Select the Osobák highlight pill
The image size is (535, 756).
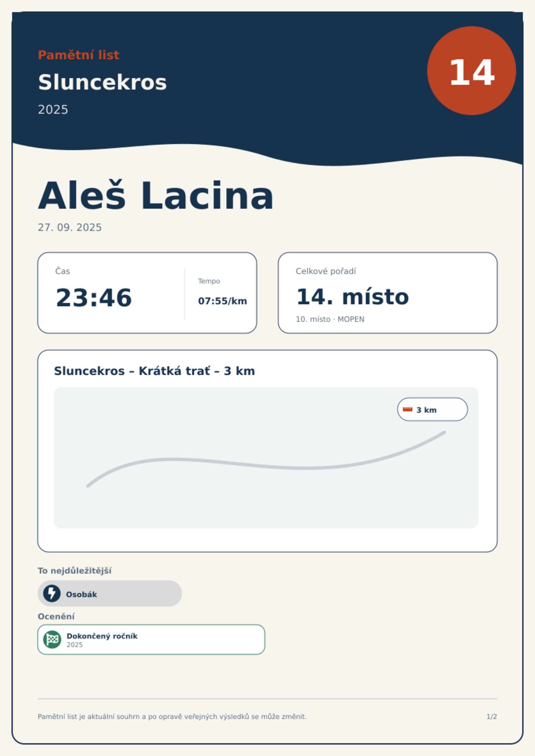[110, 593]
